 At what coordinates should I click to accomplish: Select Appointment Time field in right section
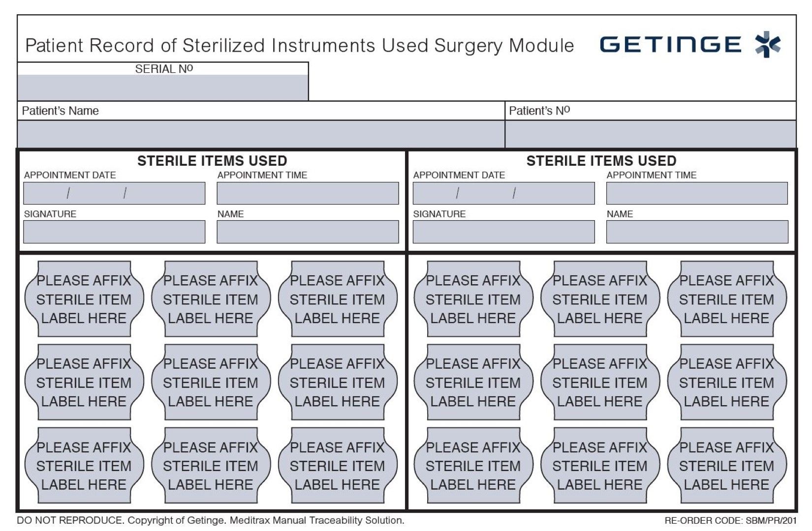pos(697,193)
